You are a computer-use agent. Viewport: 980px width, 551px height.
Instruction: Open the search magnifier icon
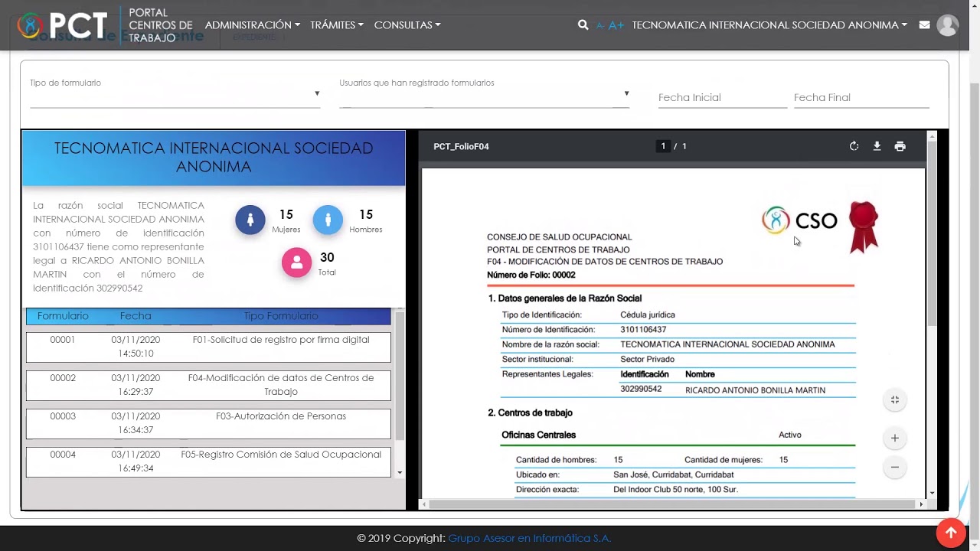pyautogui.click(x=583, y=25)
